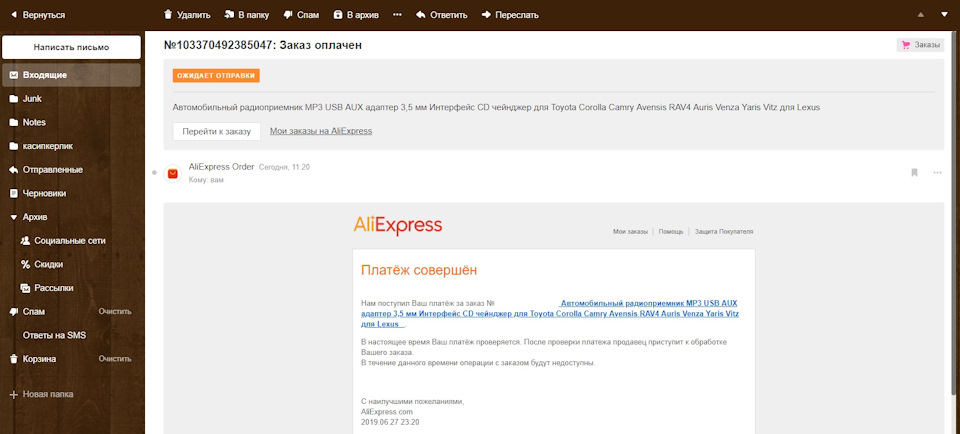
Task: Open Мои заказы link in email header
Action: coord(630,232)
